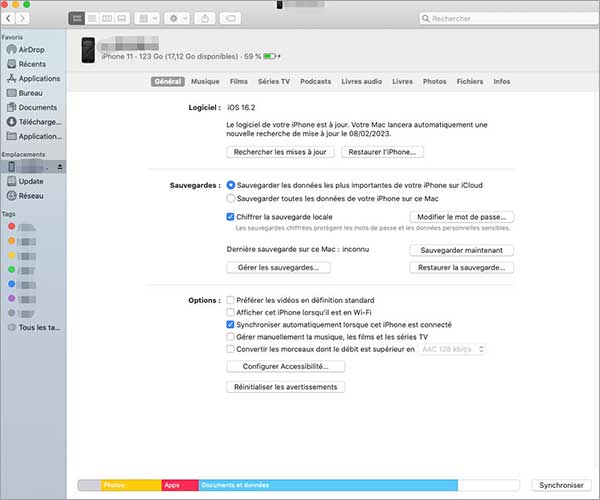Image resolution: width=600 pixels, height=500 pixels.
Task: Switch to the Podcasts tab
Action: (x=315, y=81)
